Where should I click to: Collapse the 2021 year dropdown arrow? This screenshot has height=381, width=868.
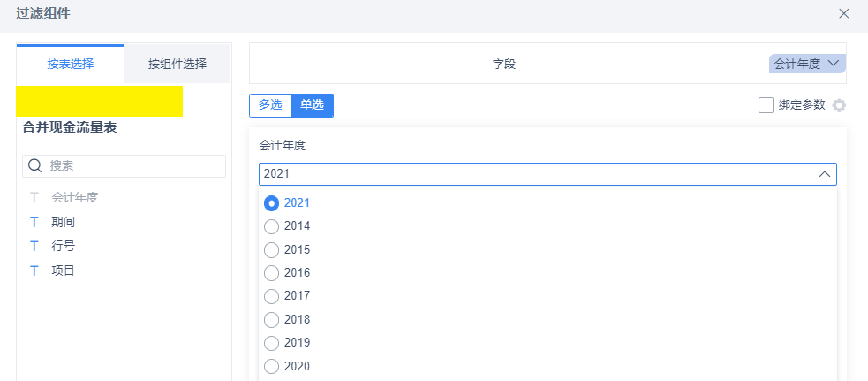click(824, 174)
